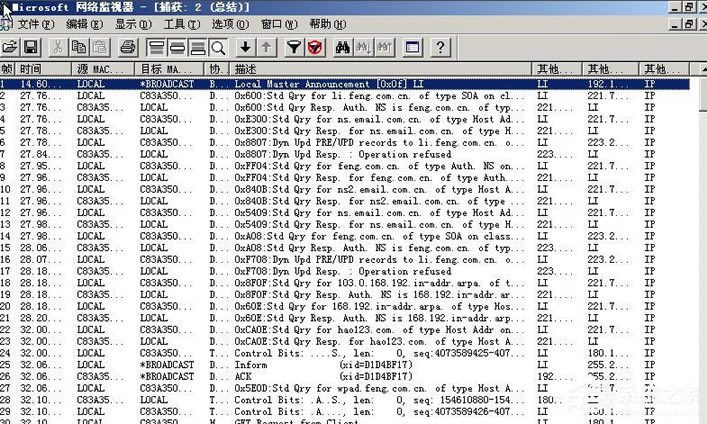
Task: Open the 选项(O) menu
Action: click(x=230, y=24)
